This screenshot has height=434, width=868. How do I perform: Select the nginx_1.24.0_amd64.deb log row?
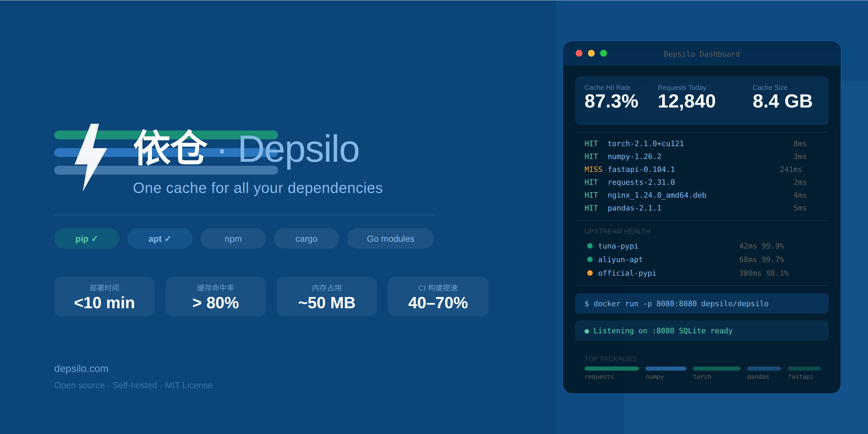[x=695, y=195]
